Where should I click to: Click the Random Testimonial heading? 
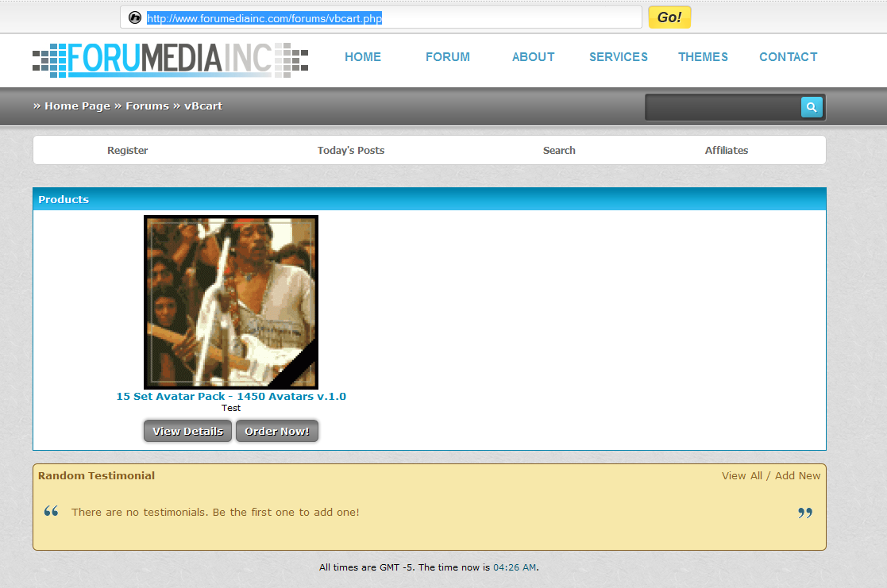[x=96, y=475]
